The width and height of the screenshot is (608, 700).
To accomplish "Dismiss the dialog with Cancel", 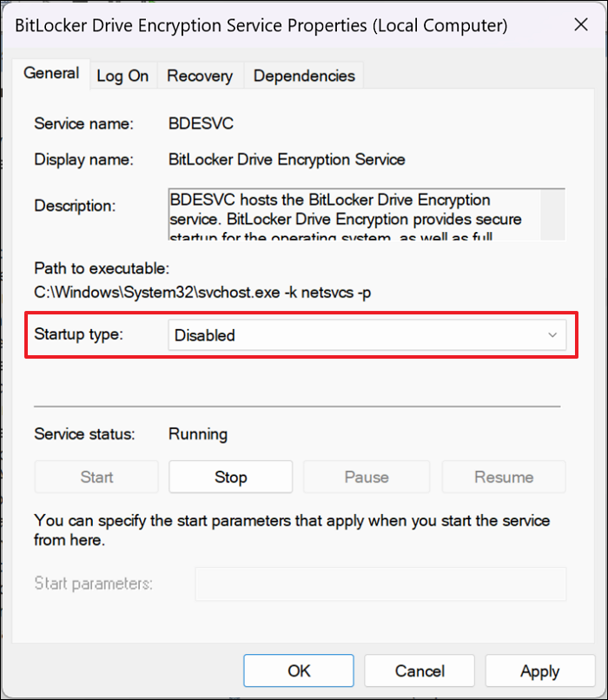I will tap(419, 670).
